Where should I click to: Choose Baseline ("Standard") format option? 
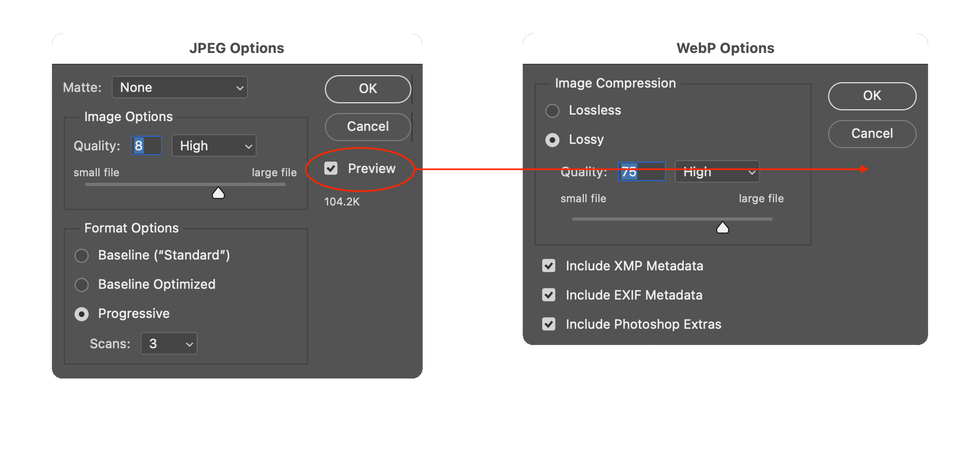82,255
